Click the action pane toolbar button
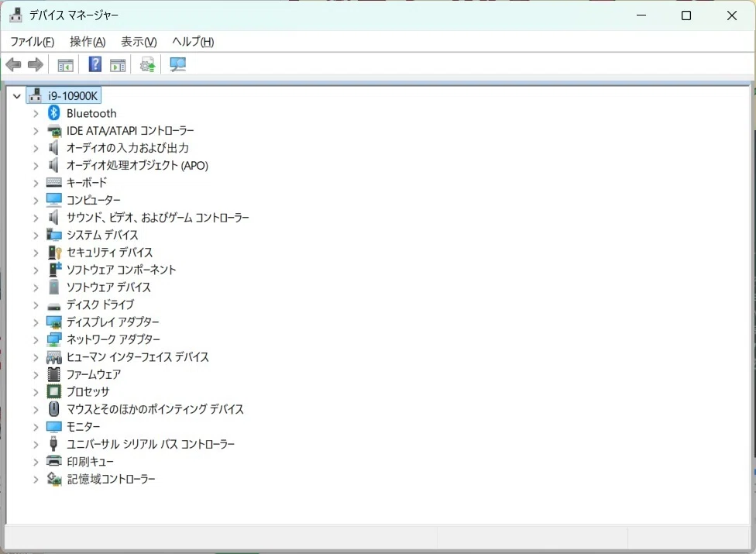This screenshot has height=554, width=756. click(118, 64)
